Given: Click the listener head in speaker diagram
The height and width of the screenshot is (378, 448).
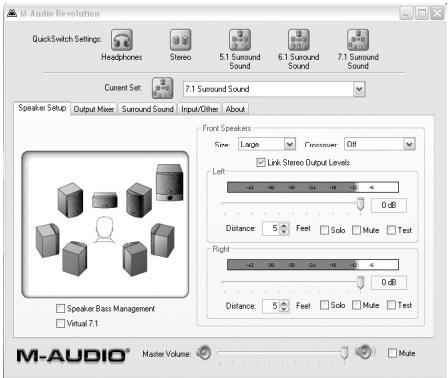Looking at the screenshot, I should click(x=105, y=229).
